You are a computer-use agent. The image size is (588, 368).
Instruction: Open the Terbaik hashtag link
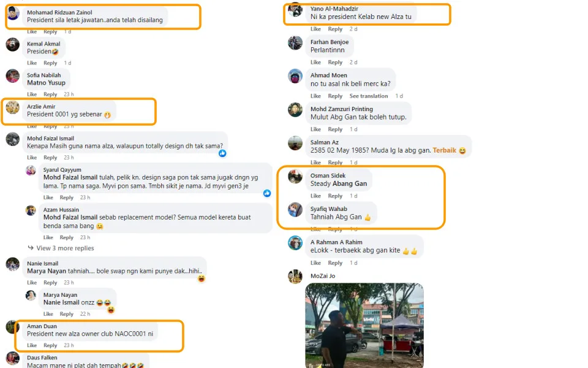(x=445, y=150)
